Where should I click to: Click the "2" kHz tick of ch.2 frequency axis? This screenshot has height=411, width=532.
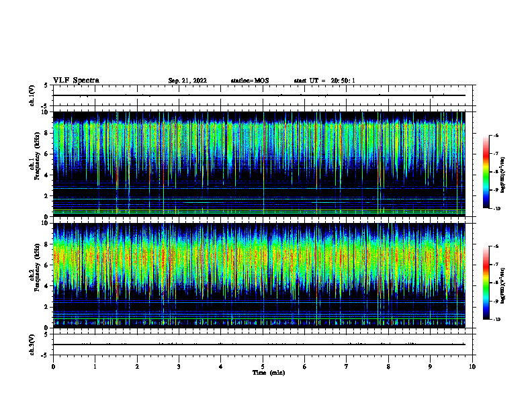tap(47, 307)
